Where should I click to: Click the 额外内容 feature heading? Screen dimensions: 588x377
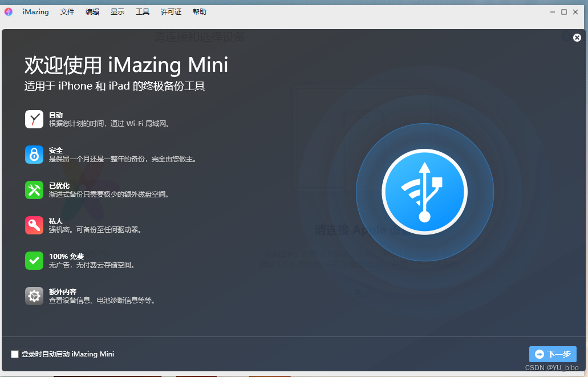tap(63, 292)
